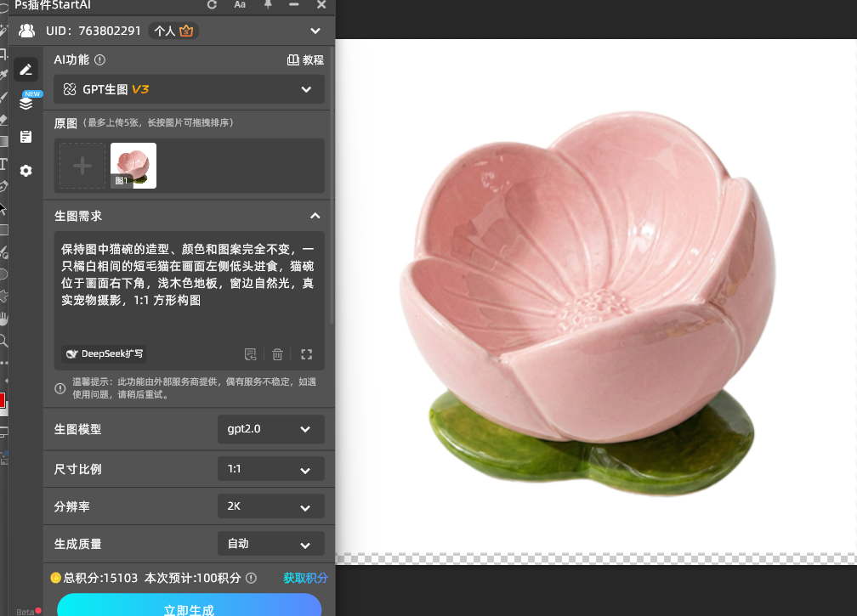The image size is (857, 616).
Task: Click the red foreground color swatch
Action: click(3, 400)
